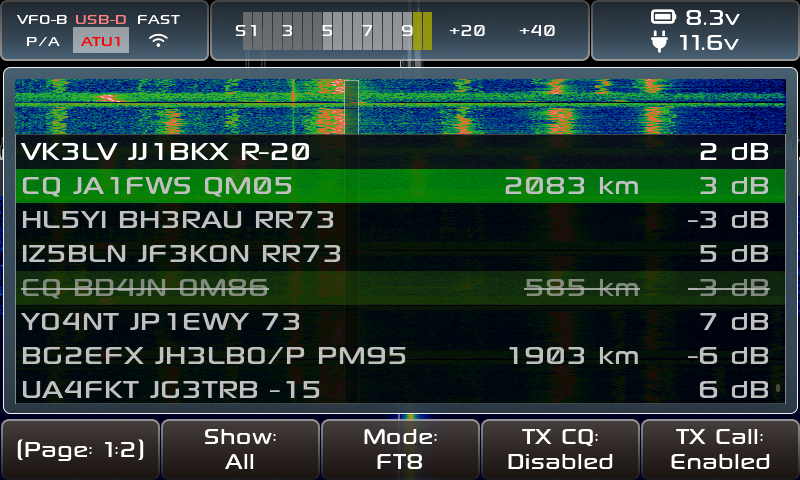Change Show: All filter

[x=240, y=450]
